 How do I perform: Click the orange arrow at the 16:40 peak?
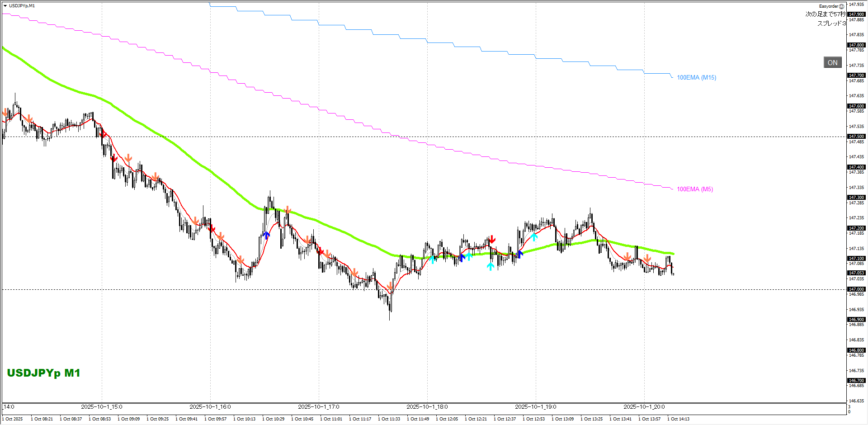pyautogui.click(x=288, y=210)
